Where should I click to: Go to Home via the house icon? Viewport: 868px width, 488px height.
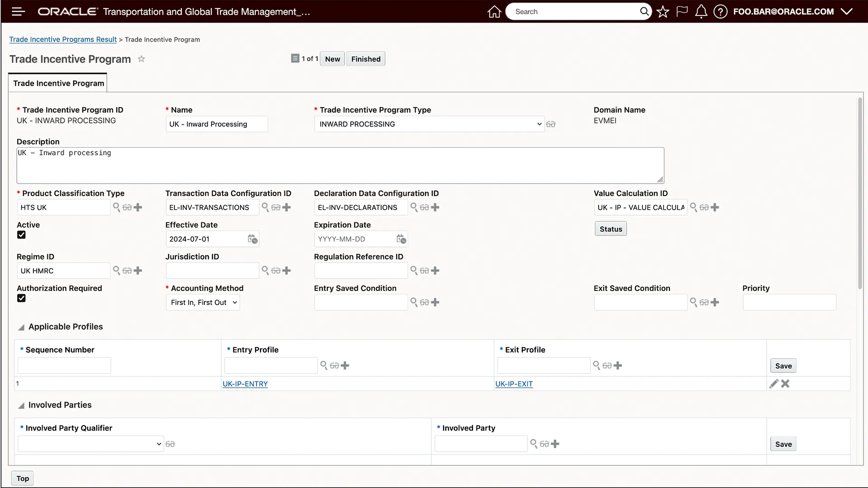tap(494, 12)
